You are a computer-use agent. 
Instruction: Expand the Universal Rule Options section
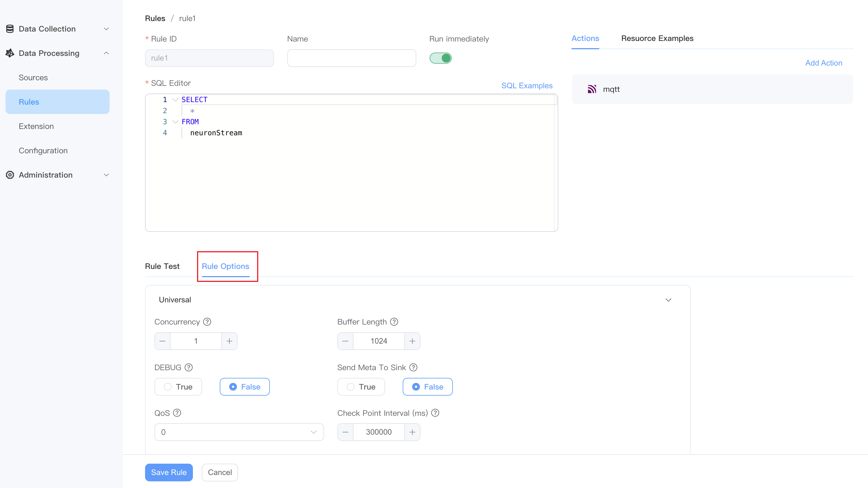[668, 299]
